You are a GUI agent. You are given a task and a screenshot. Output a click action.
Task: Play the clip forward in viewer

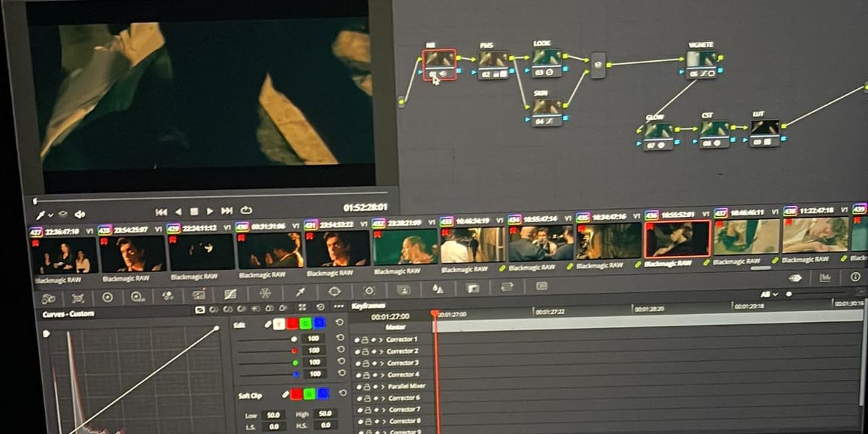[x=210, y=212]
